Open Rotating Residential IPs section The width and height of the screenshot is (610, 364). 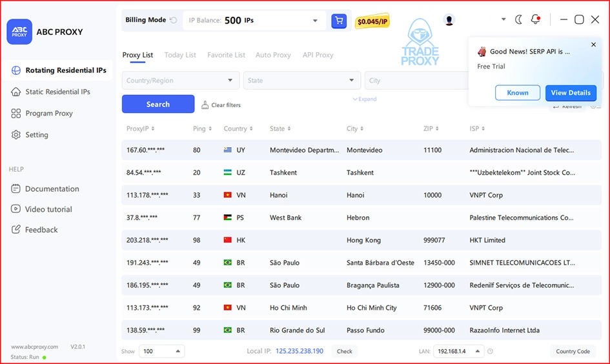click(x=59, y=70)
